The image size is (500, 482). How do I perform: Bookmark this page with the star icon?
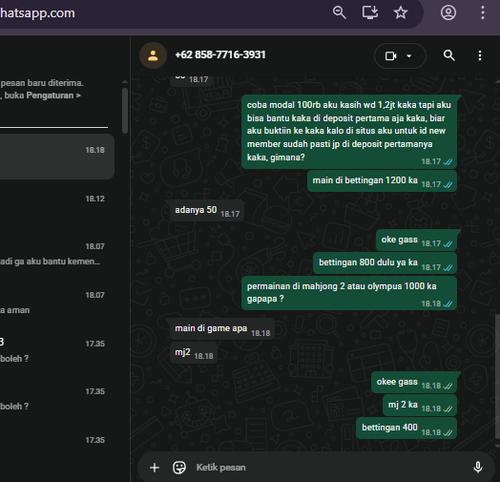400,13
